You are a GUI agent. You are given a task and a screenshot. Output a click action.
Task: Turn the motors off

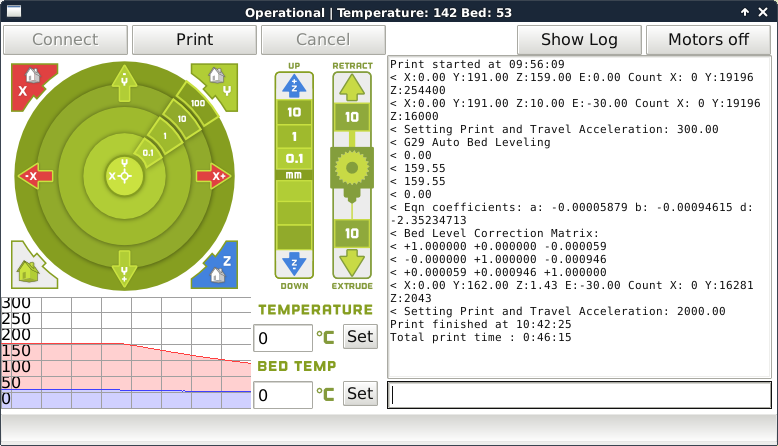pyautogui.click(x=708, y=40)
